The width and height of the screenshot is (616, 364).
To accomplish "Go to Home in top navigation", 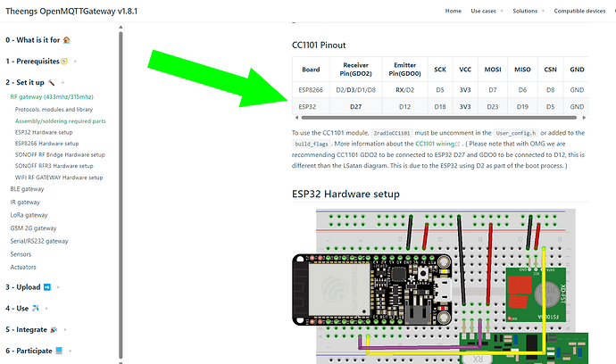I will coord(453,11).
